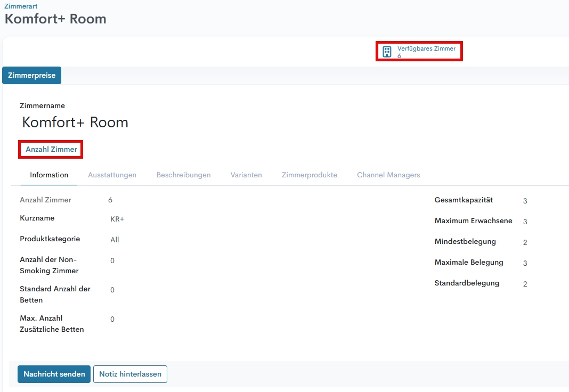
Task: Open the Produktkategorie field showing All
Action: click(115, 240)
